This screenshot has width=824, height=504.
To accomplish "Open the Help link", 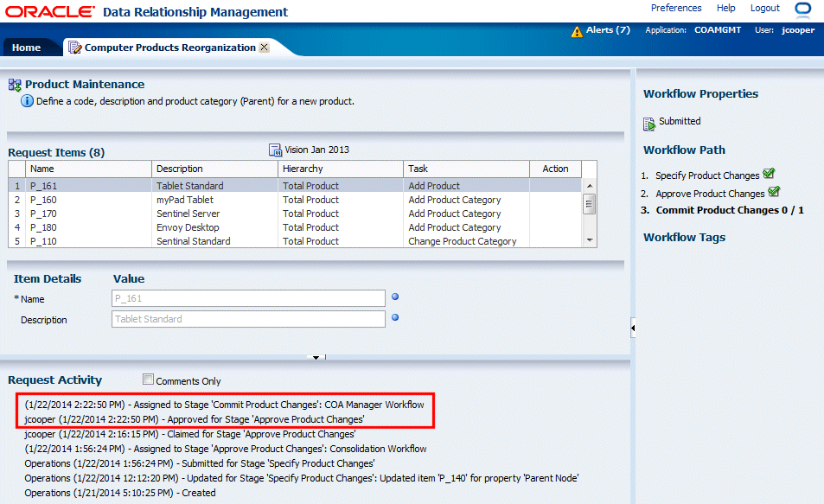I will 726,8.
